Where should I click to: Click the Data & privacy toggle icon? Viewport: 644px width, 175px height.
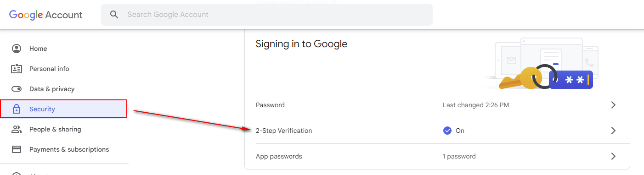[17, 89]
